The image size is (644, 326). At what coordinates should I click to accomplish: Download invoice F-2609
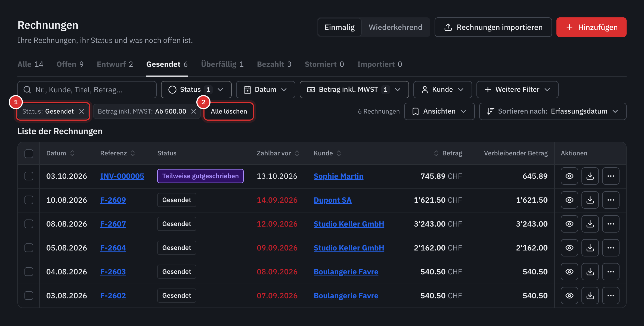point(590,200)
